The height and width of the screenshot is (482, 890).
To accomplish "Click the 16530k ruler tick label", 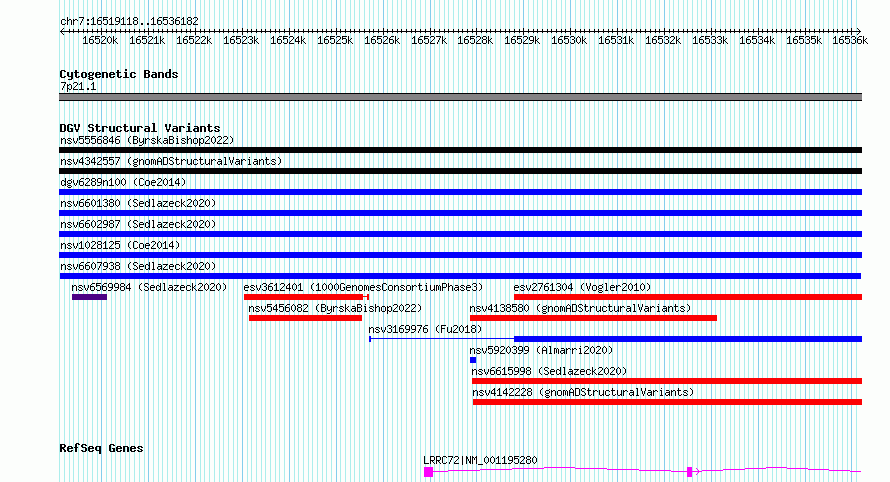I will tap(569, 41).
